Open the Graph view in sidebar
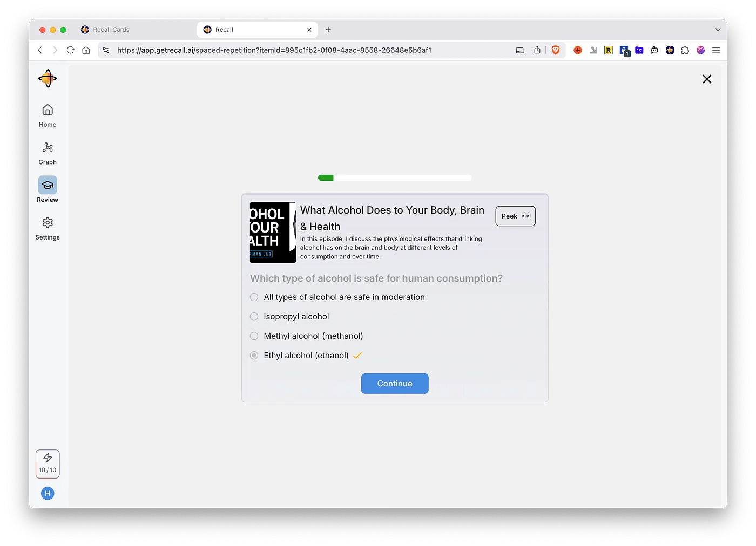This screenshot has height=546, width=756. click(x=48, y=153)
